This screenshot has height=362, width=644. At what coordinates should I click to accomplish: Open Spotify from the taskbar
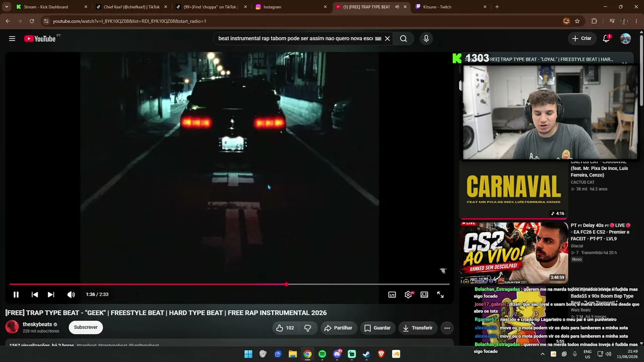pos(322,354)
